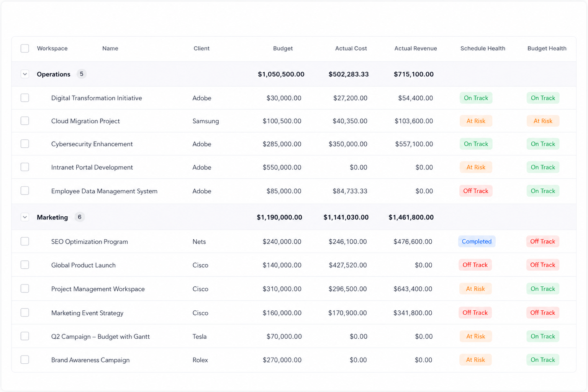Select the Q2 Campaign row checkbox
588x392 pixels.
[x=25, y=336]
